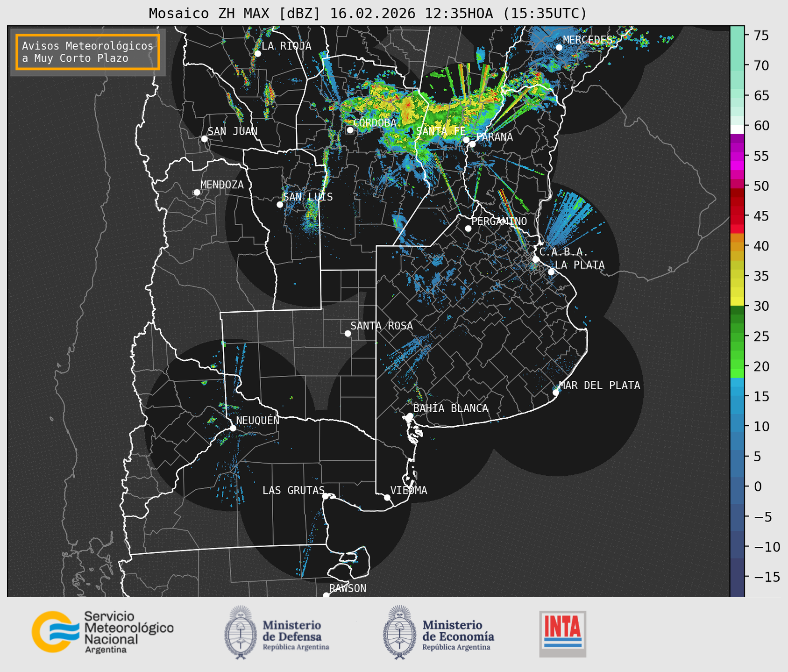Click the Servicio Meteorológico Nacional Argentina text
This screenshot has width=788, height=672.
click(x=128, y=632)
